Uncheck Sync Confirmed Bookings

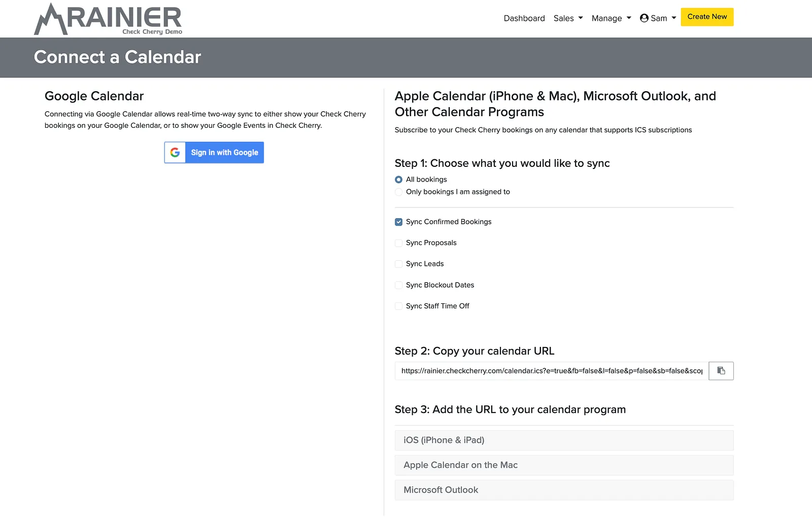pos(398,222)
